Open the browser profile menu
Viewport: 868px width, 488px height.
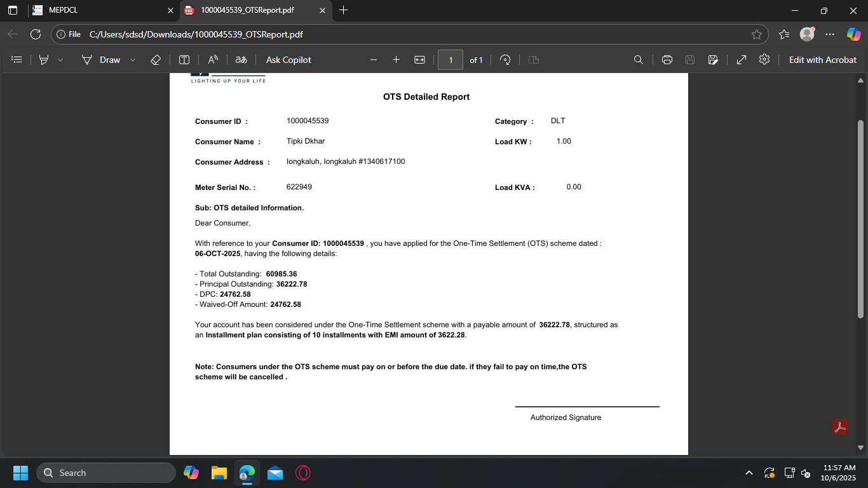click(807, 34)
